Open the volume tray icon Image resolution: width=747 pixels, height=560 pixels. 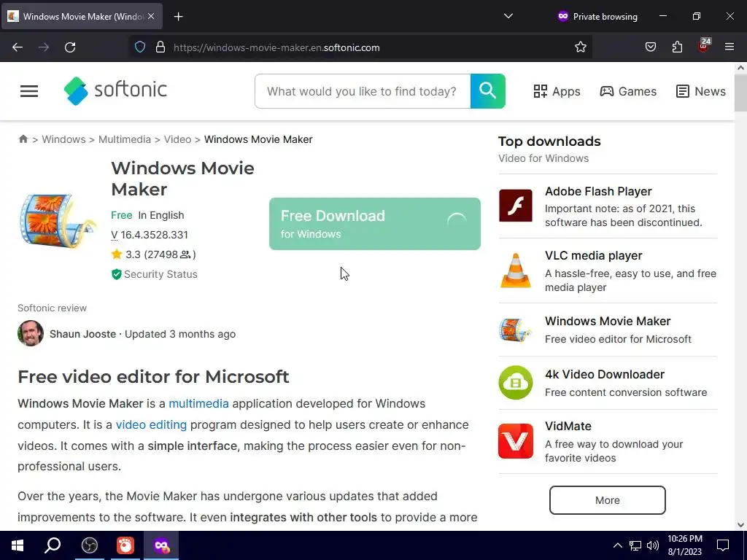click(x=653, y=545)
